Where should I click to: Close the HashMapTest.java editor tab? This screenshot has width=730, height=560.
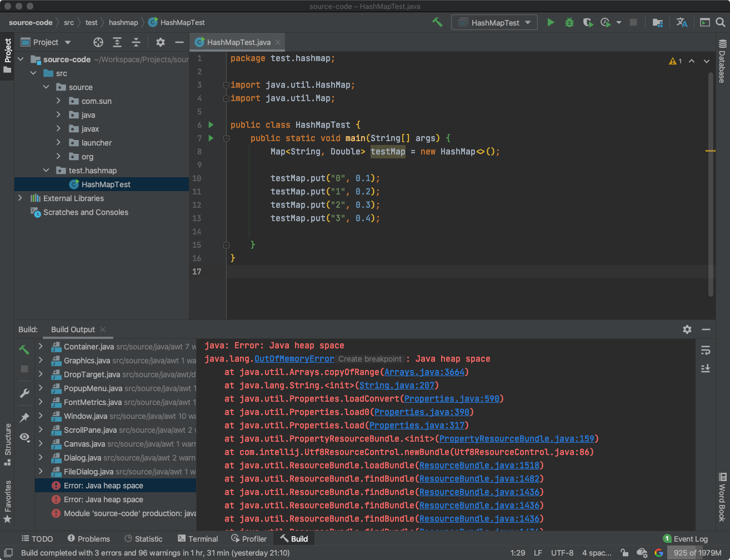click(x=278, y=42)
